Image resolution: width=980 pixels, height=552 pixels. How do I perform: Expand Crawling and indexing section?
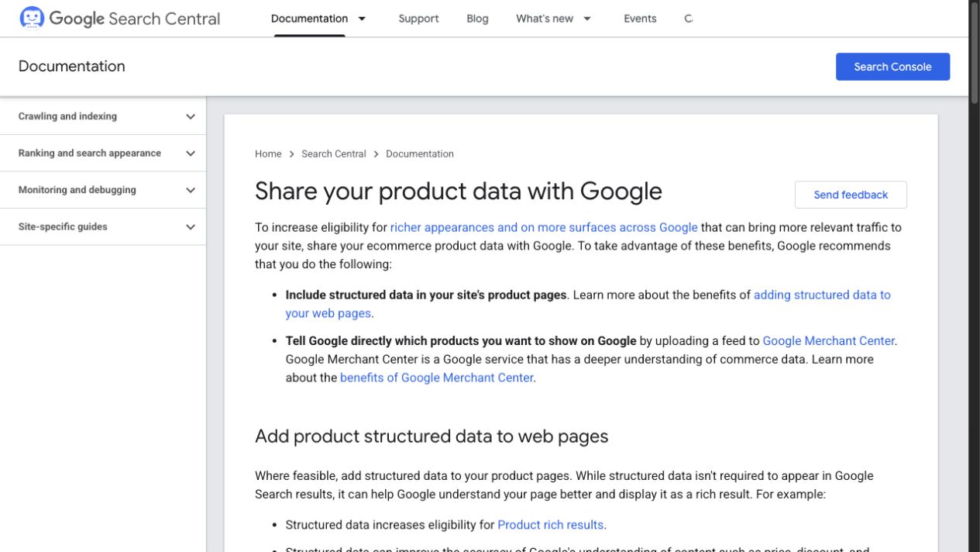[x=103, y=116]
